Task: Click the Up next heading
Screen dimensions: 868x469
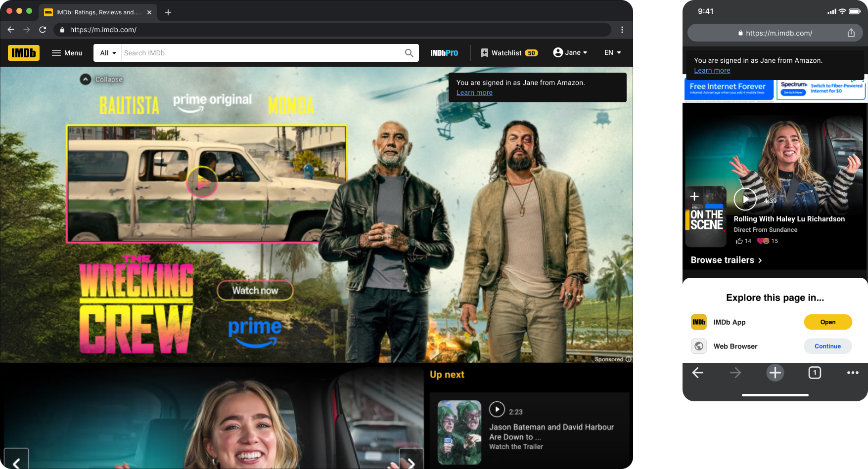Action: (x=447, y=375)
